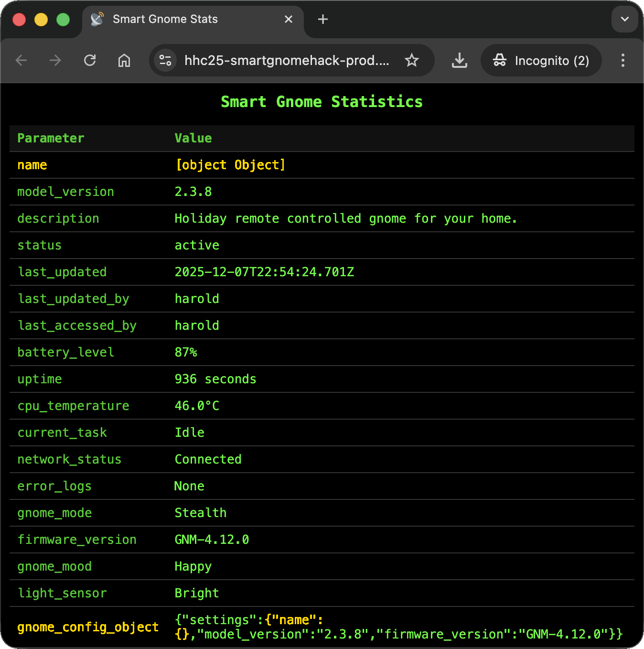This screenshot has width=644, height=649.
Task: Go to the browser home page
Action: (x=124, y=60)
